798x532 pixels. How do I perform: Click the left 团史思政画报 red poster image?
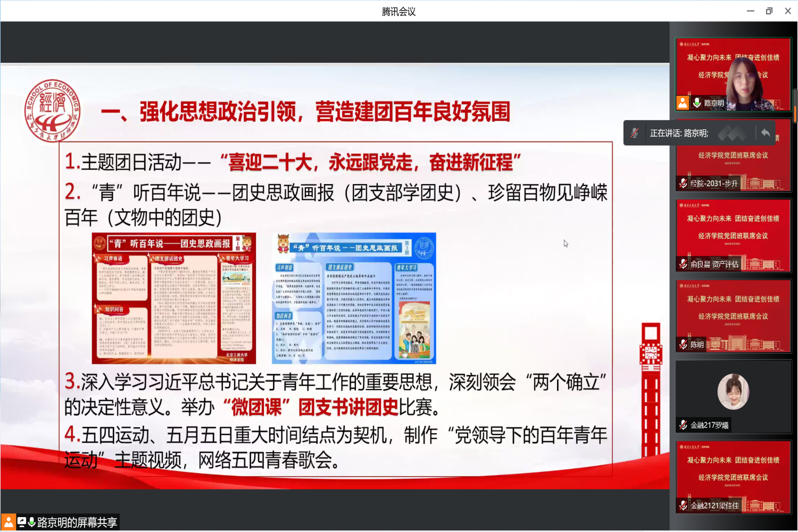coord(173,298)
